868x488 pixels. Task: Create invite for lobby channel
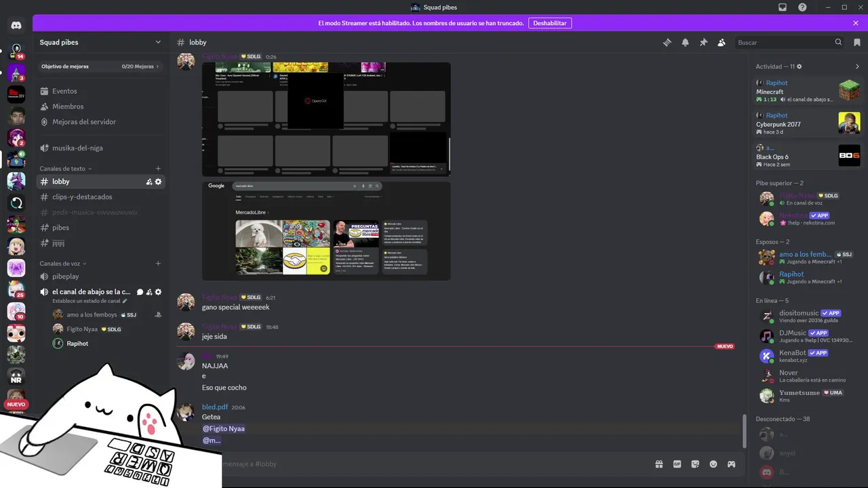149,182
